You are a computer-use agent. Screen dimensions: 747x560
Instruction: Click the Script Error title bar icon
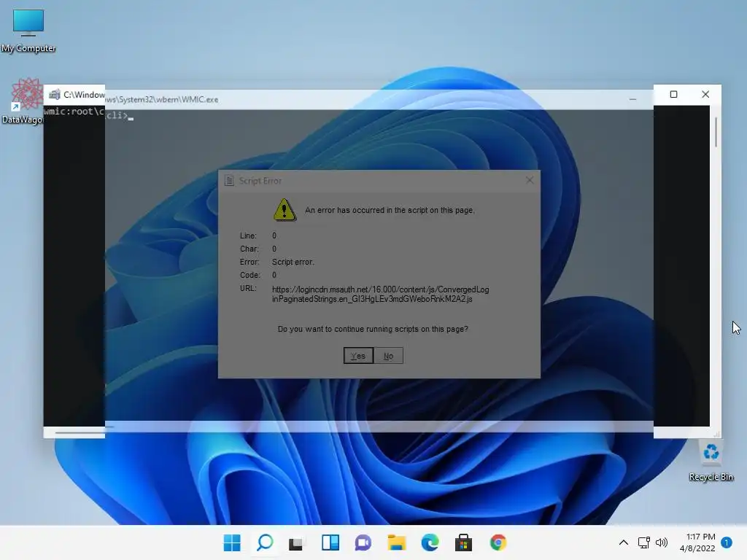pyautogui.click(x=229, y=181)
